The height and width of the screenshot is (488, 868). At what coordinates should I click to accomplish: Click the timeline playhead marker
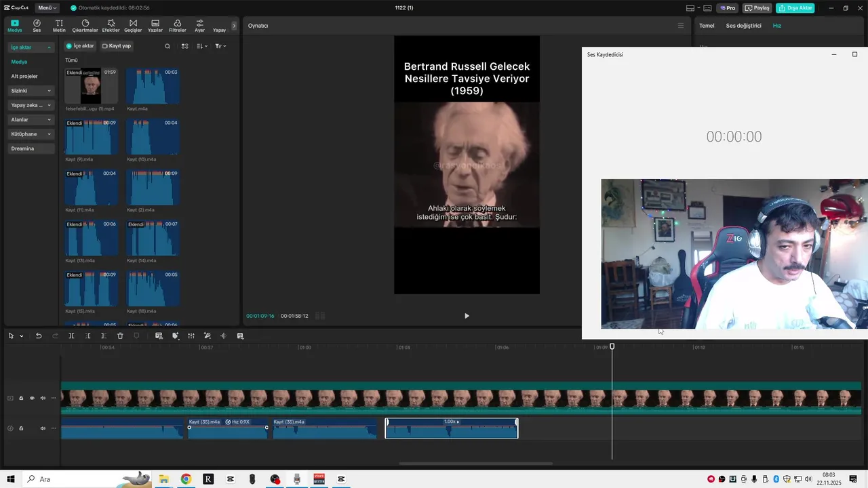pyautogui.click(x=612, y=346)
